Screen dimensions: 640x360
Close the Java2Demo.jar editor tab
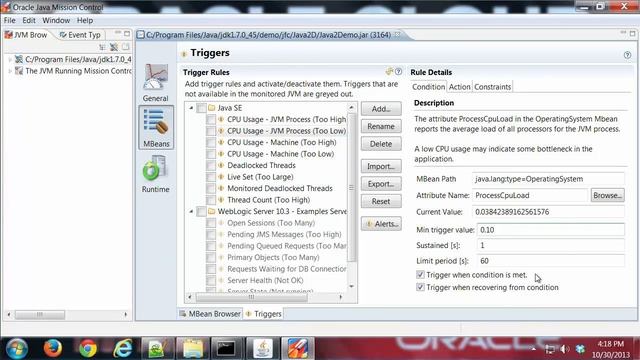tap(397, 35)
